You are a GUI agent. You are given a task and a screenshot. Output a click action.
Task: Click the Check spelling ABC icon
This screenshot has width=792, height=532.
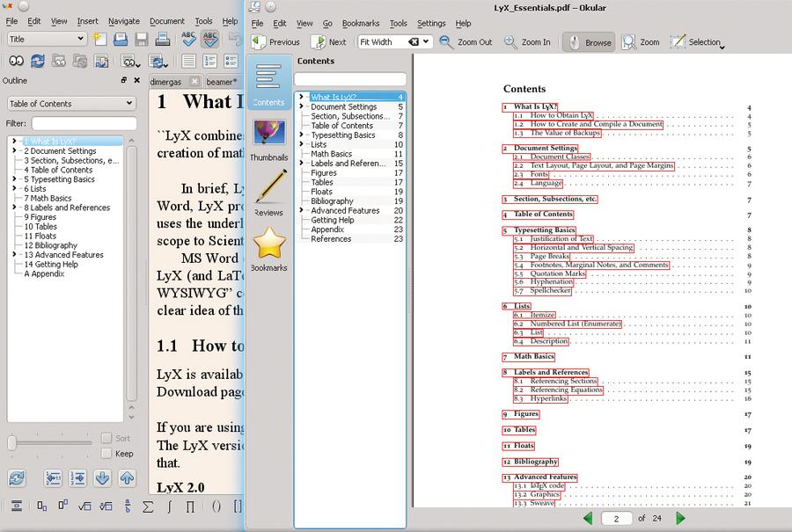(188, 39)
